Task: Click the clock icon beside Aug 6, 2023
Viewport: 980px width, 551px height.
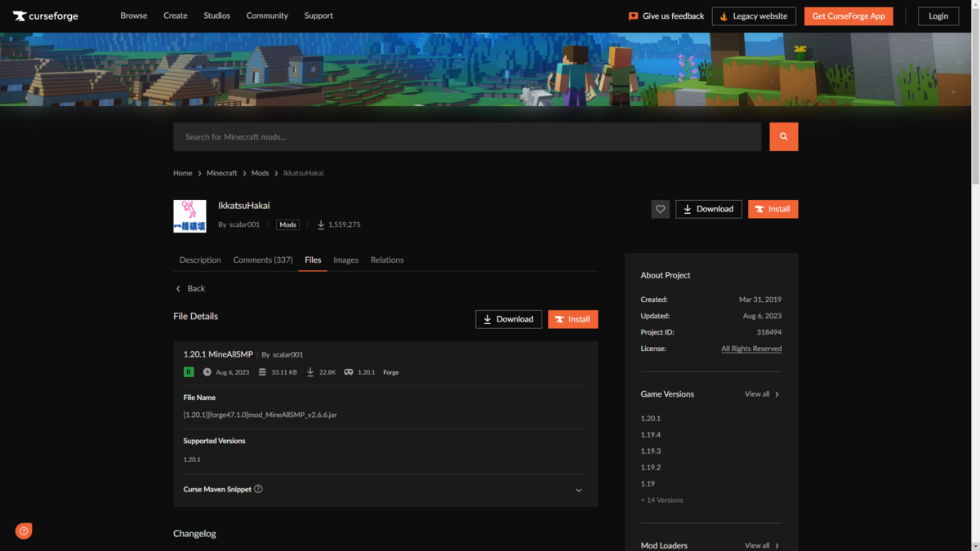Action: click(207, 372)
